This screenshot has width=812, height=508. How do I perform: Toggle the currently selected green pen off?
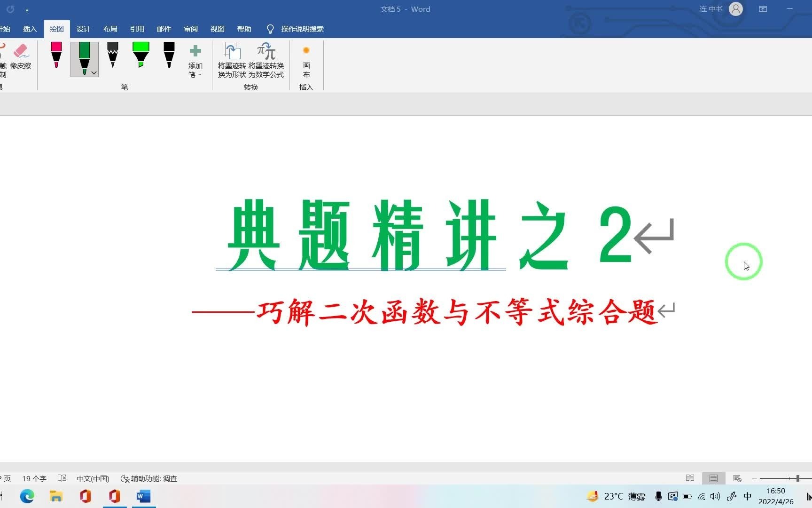pyautogui.click(x=84, y=56)
